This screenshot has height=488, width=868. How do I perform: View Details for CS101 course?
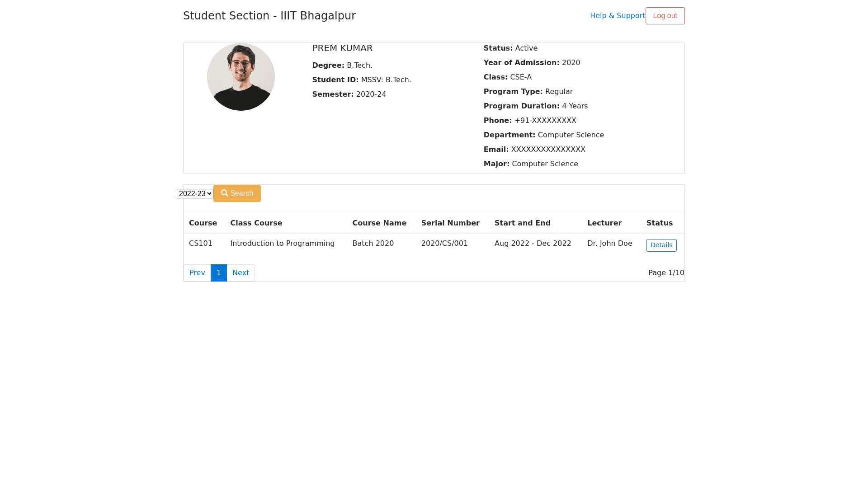pos(661,245)
